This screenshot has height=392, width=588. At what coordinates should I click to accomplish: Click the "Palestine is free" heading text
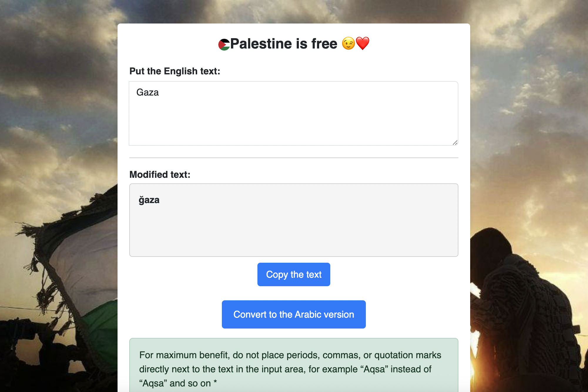pyautogui.click(x=284, y=44)
